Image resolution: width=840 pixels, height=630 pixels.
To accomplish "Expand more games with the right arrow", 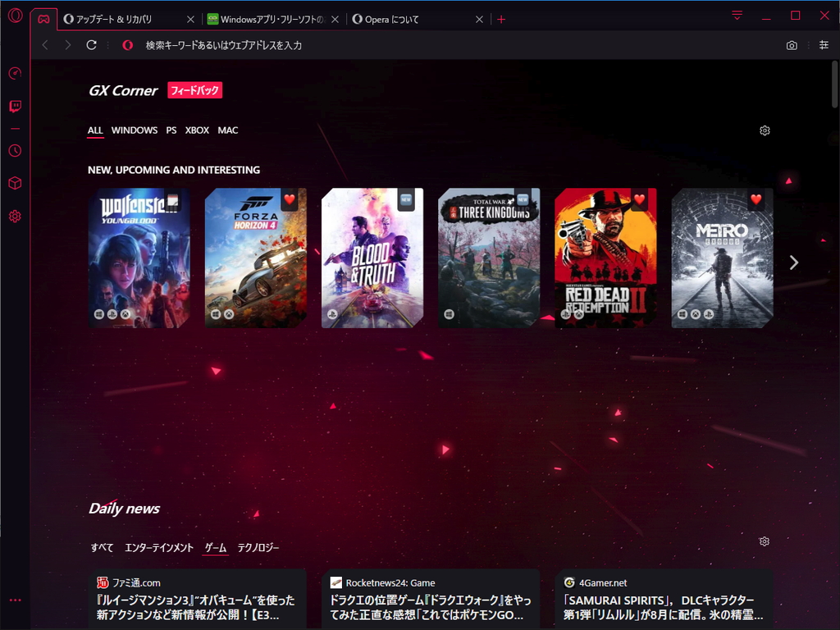I will click(793, 262).
